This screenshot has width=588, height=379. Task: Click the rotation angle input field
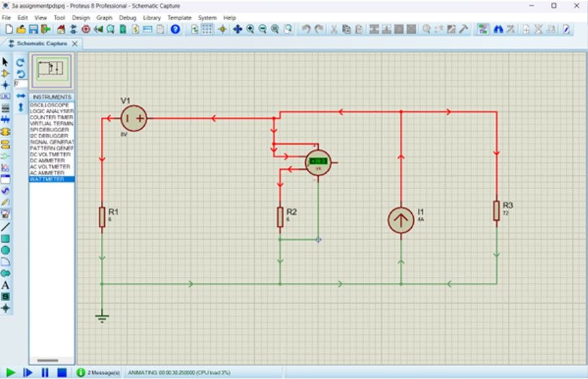20,84
